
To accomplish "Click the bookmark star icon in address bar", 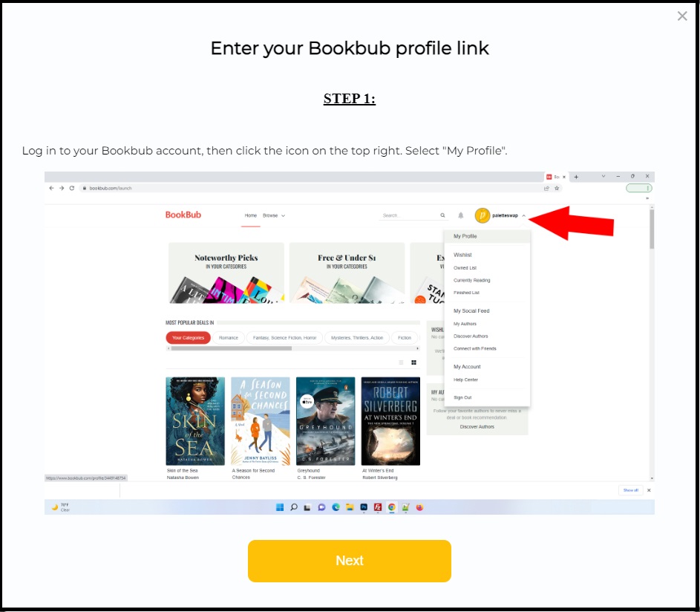I will pos(557,188).
